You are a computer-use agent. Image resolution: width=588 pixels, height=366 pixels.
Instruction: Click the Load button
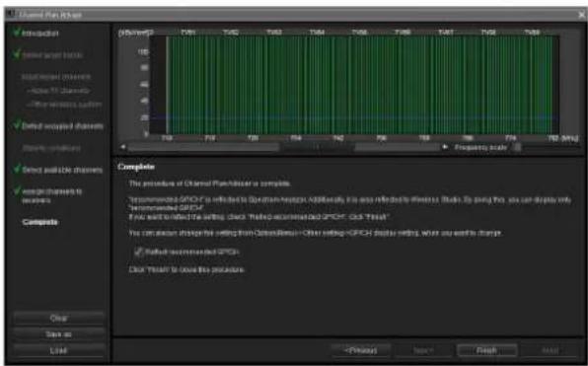point(58,350)
